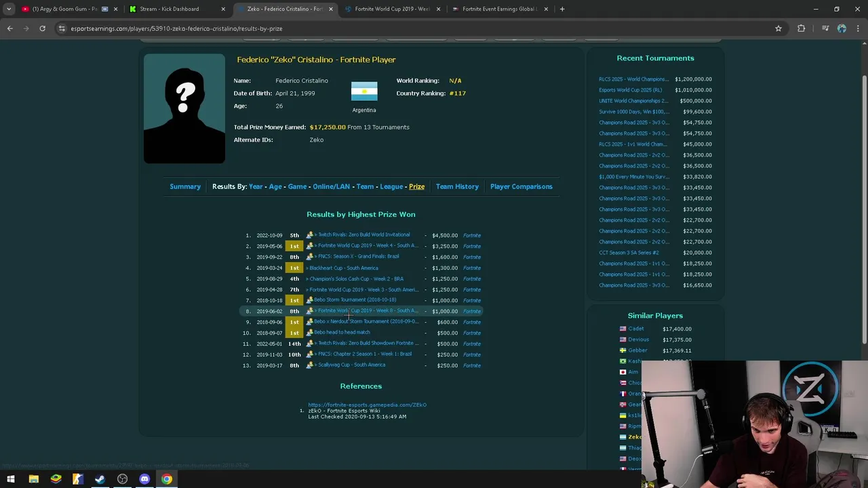Open the Twitch Rivals: Zero Build World Invitational link
Screen dimensions: 868x488
click(x=363, y=235)
